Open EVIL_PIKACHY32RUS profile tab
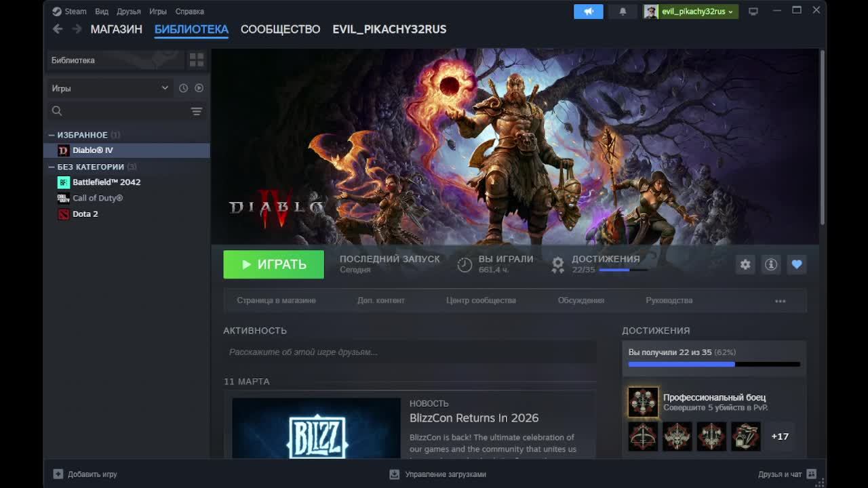This screenshot has height=488, width=868. click(389, 29)
